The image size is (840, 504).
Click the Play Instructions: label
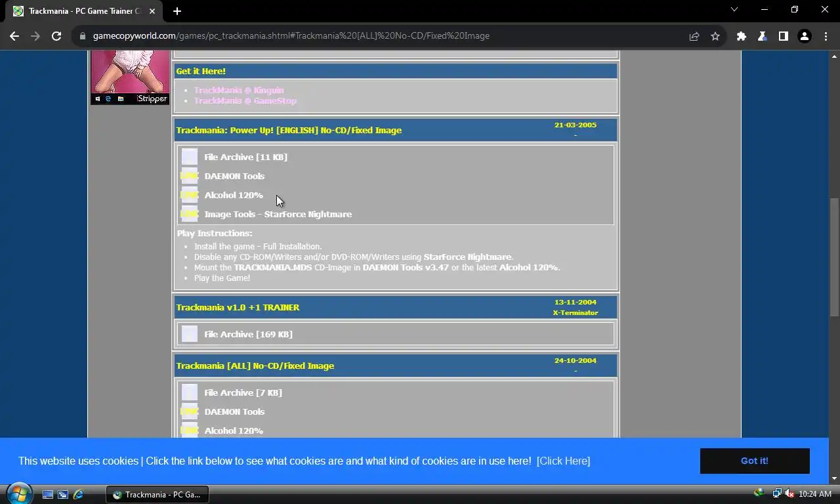pos(215,233)
